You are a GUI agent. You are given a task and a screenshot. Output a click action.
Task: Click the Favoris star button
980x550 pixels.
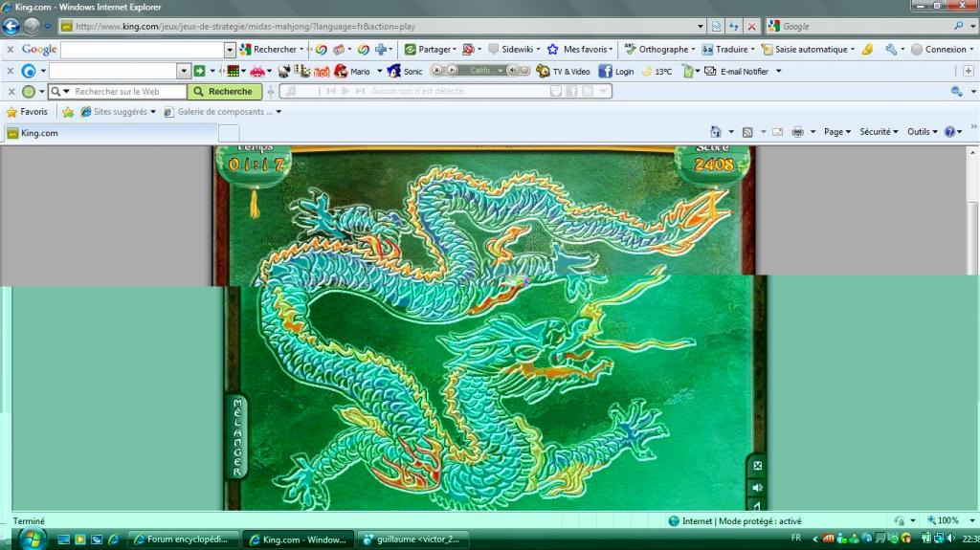pyautogui.click(x=27, y=112)
